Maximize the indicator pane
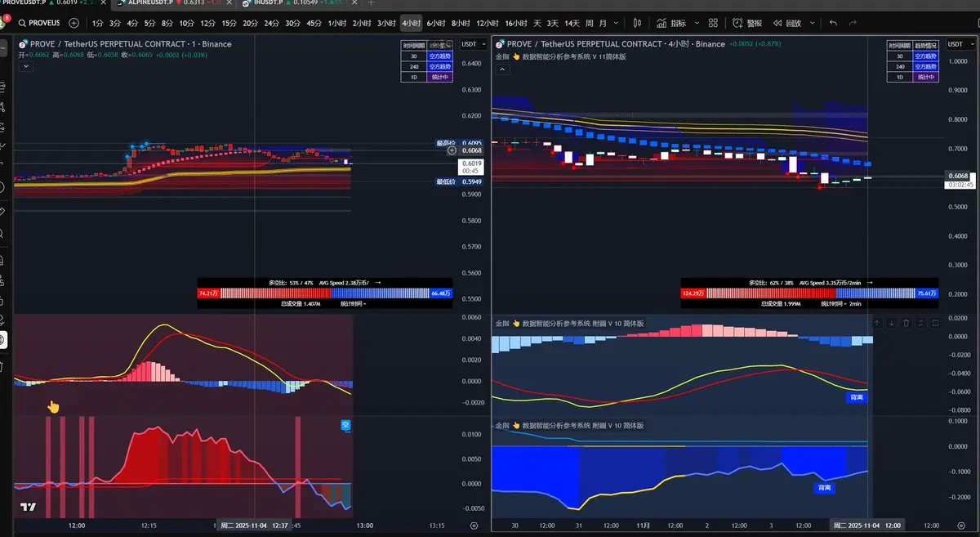 coord(936,323)
